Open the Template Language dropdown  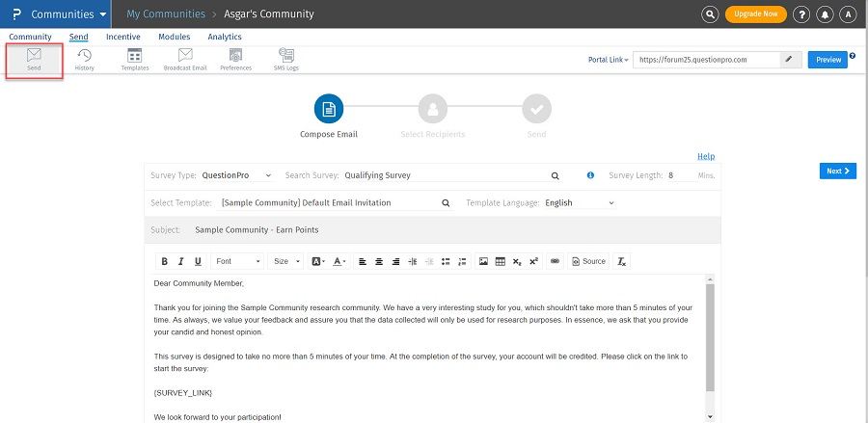click(580, 203)
